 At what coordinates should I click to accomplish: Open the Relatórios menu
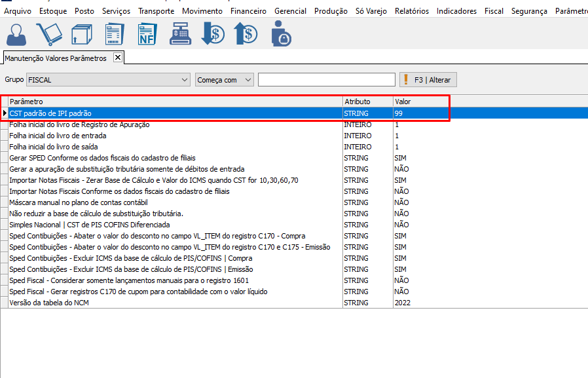click(412, 11)
